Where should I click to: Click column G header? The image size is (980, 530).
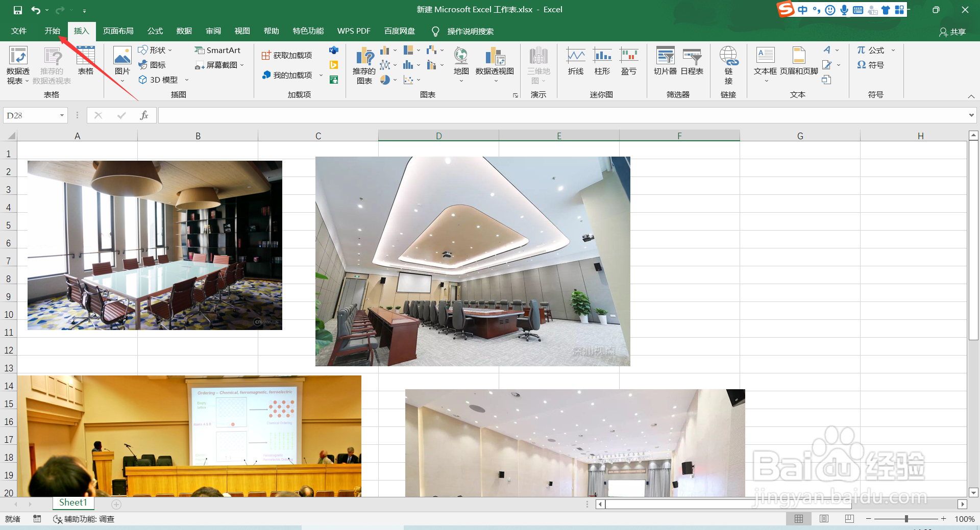coord(800,136)
